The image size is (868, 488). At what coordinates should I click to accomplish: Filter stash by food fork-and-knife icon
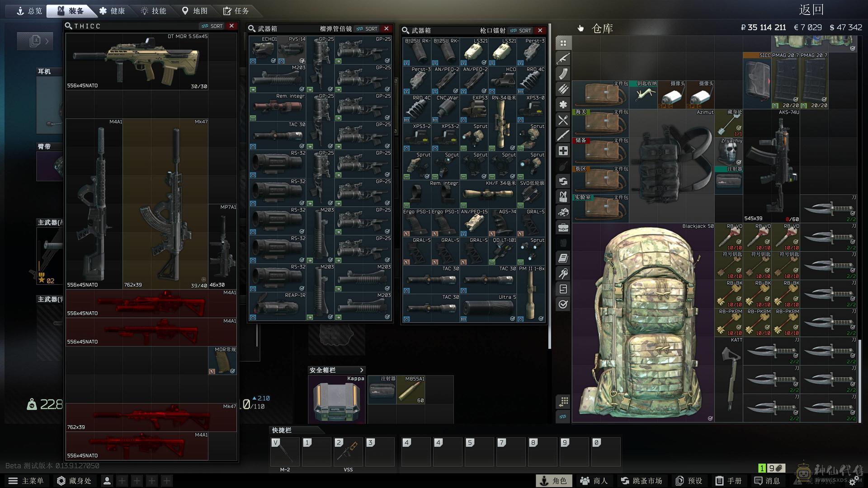pos(563,120)
